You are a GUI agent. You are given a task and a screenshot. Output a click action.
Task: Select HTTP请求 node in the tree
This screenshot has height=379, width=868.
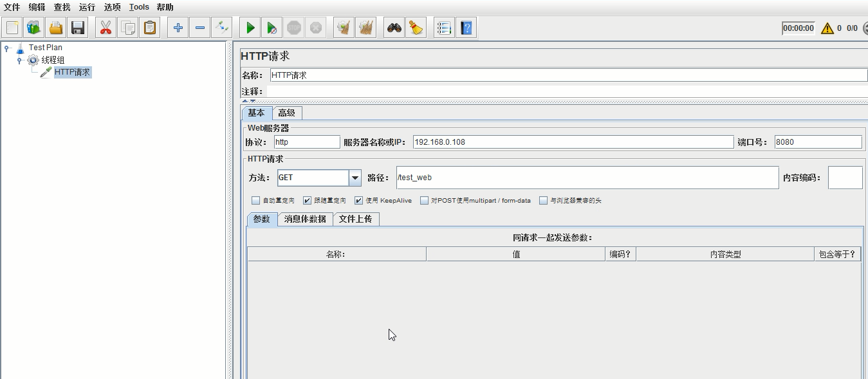(x=72, y=72)
